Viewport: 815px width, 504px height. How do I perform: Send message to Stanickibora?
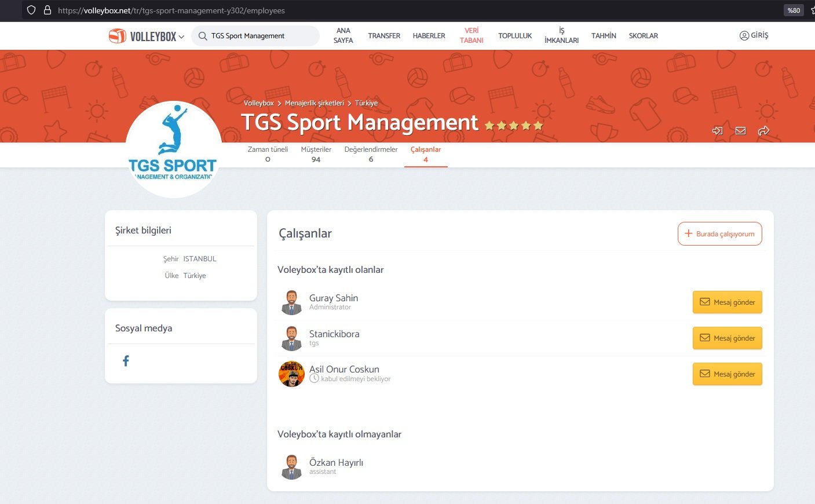click(x=727, y=338)
